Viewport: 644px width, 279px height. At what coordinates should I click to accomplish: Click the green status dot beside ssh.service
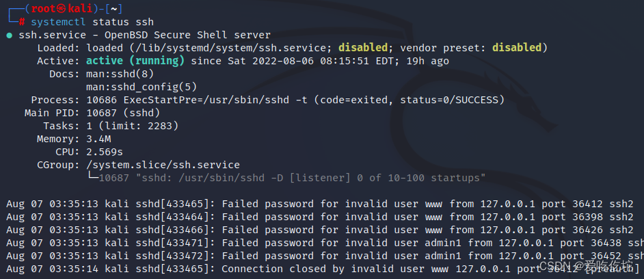click(9, 35)
